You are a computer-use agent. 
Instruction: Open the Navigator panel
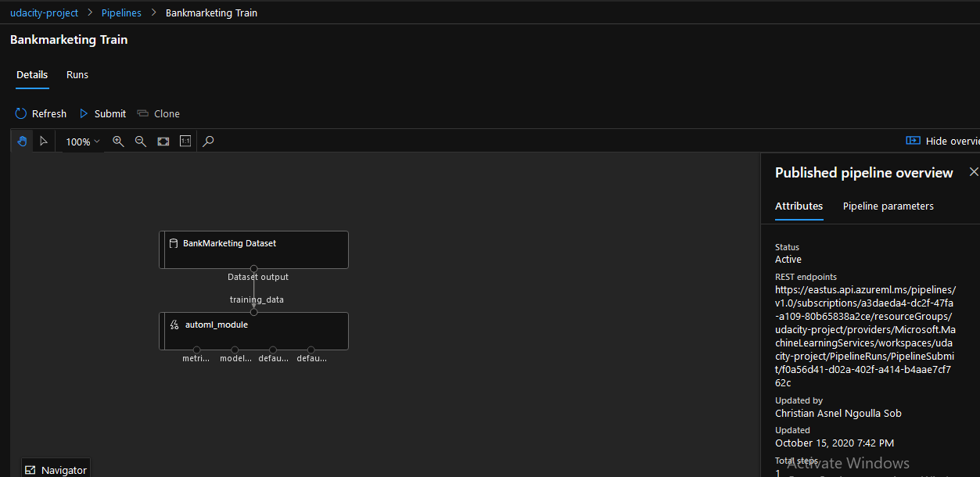click(56, 469)
